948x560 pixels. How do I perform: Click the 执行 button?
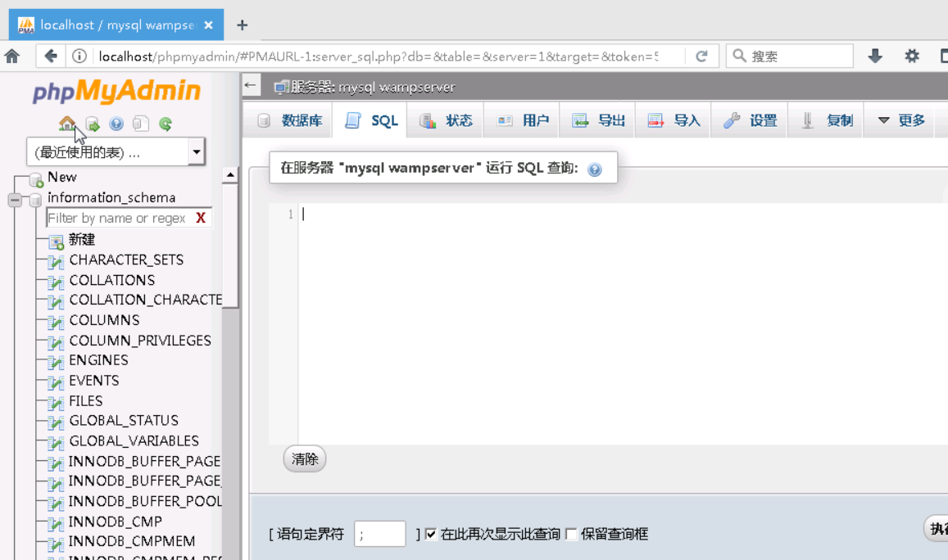click(x=937, y=529)
